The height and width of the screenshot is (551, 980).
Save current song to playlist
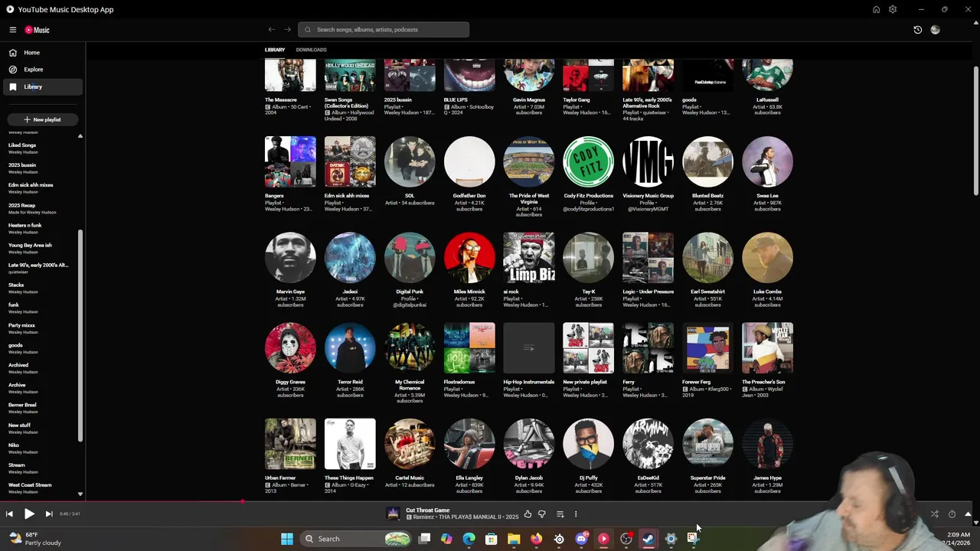560,514
